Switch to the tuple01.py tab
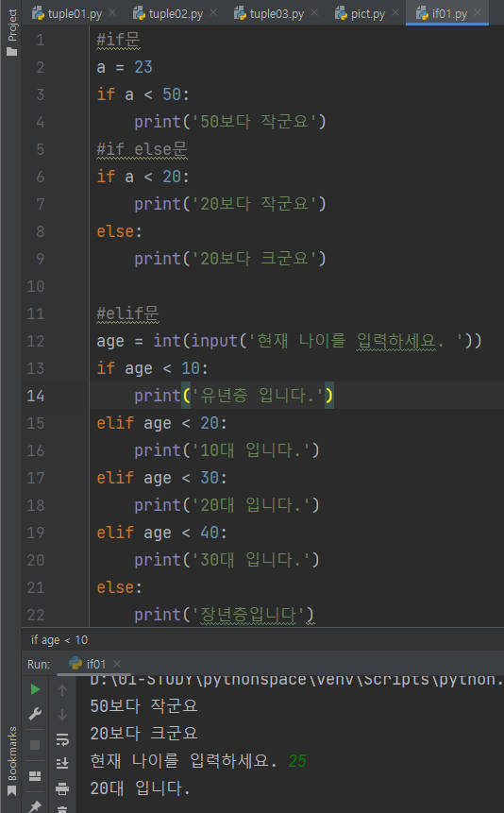The width and height of the screenshot is (504, 813). [67, 14]
